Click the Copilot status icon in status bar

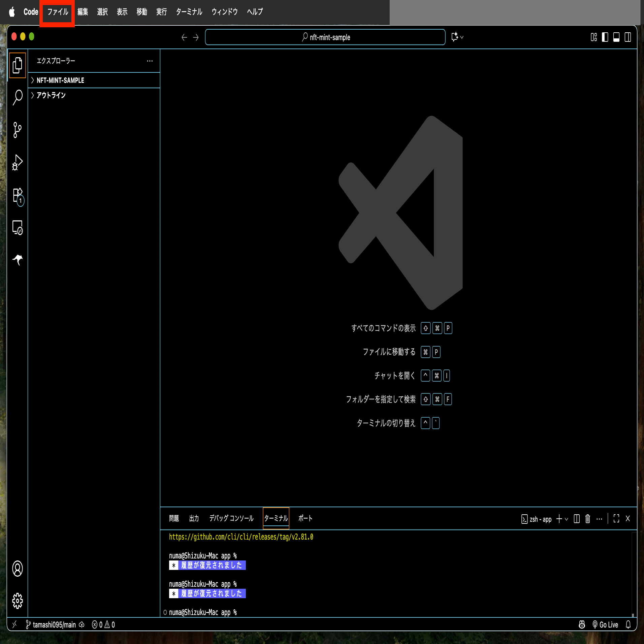582,625
